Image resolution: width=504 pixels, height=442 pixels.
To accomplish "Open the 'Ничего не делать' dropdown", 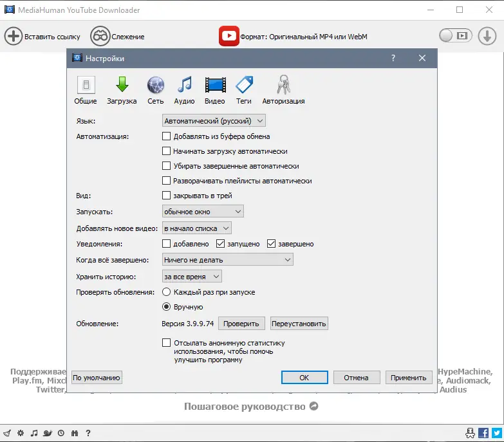I will coord(228,259).
